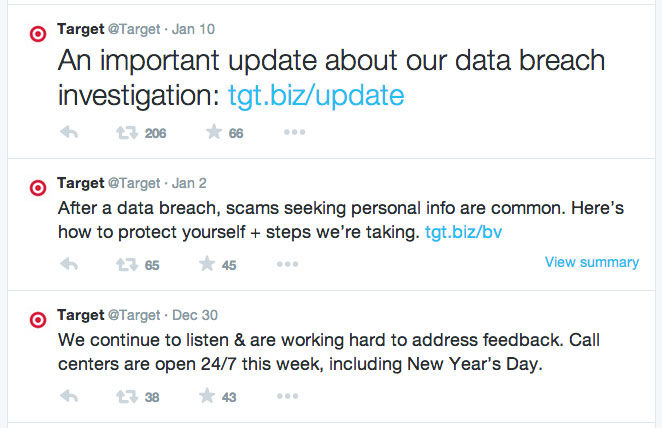The width and height of the screenshot is (662, 428).
Task: Click Target logo avatar on Jan 10 tweet
Action: 37,32
